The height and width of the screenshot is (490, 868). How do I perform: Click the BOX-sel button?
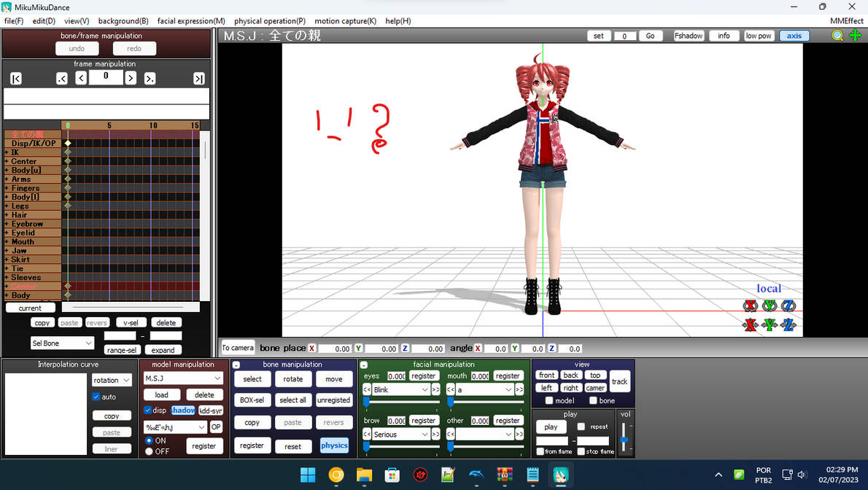(x=252, y=400)
